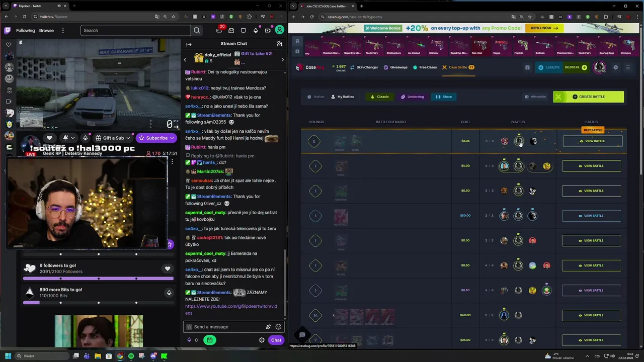Open Twitch inbox mail icon
This screenshot has width=644, height=362.
[231, 30]
